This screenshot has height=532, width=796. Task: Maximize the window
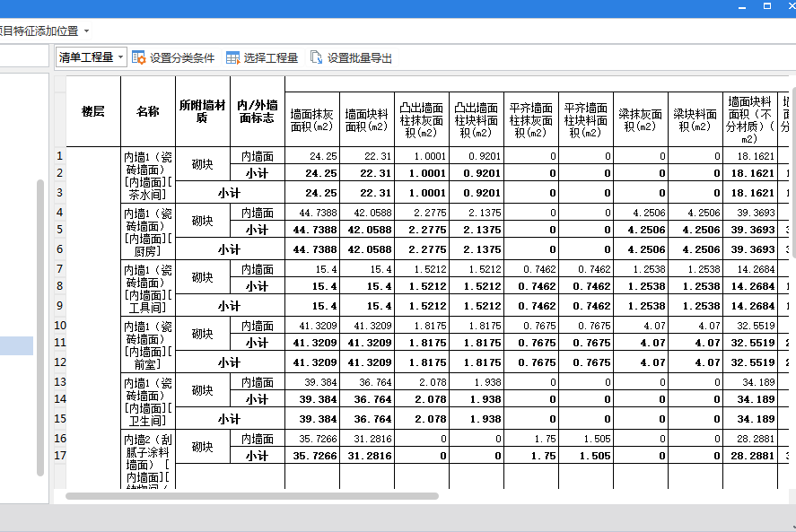pos(767,6)
